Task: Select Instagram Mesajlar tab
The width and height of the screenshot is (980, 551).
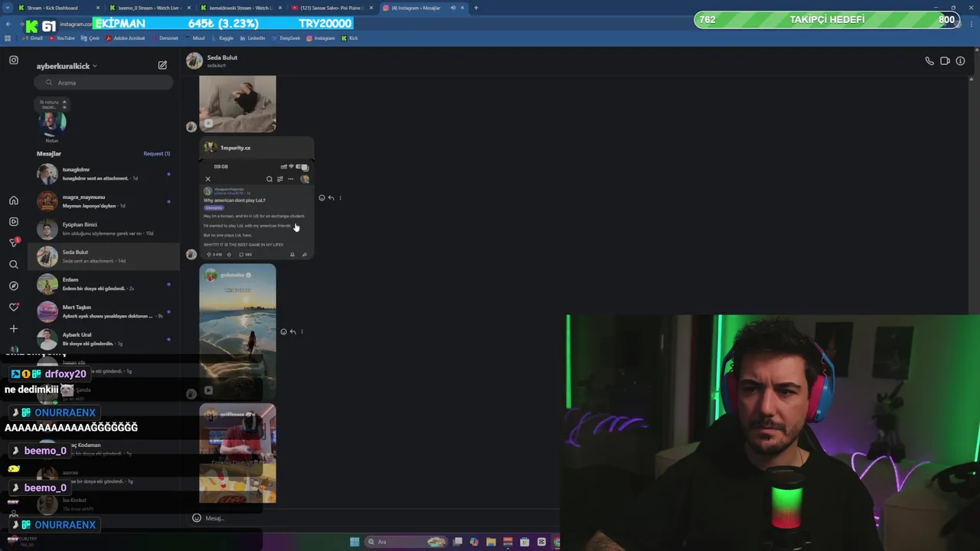Action: point(423,8)
